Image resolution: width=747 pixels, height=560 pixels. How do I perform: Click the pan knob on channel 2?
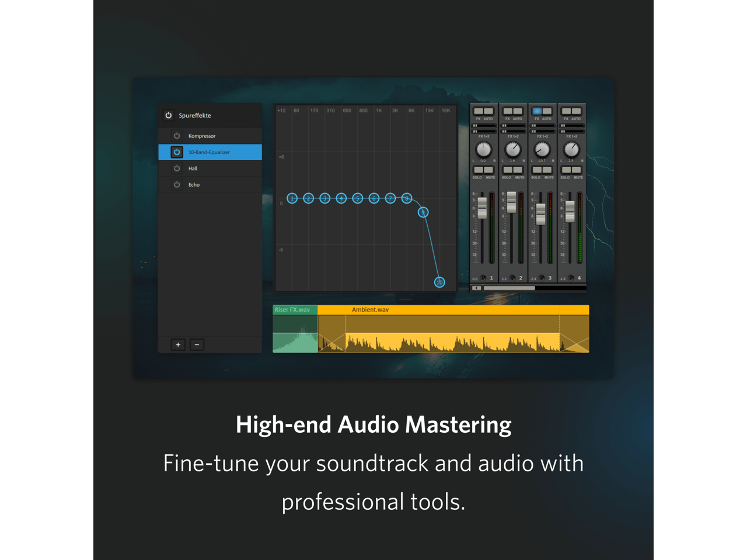pos(513,149)
